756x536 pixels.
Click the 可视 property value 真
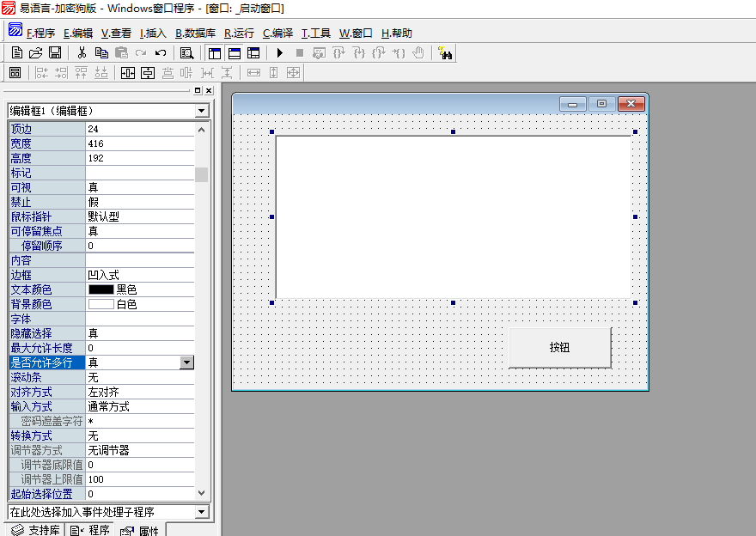coord(140,187)
